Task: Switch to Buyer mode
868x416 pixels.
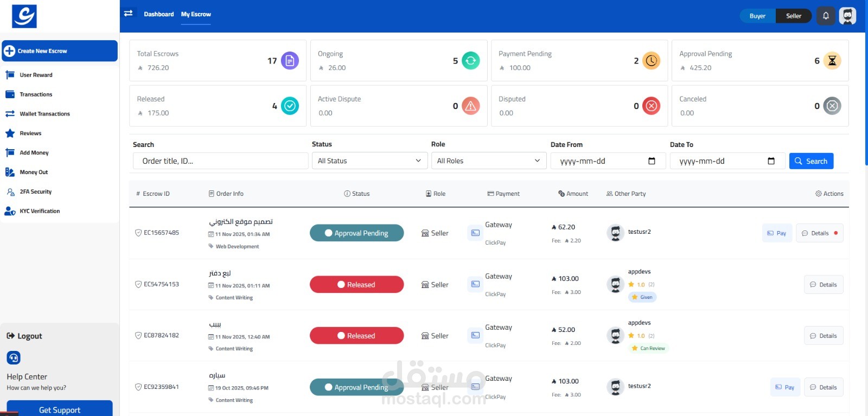Action: (x=757, y=16)
